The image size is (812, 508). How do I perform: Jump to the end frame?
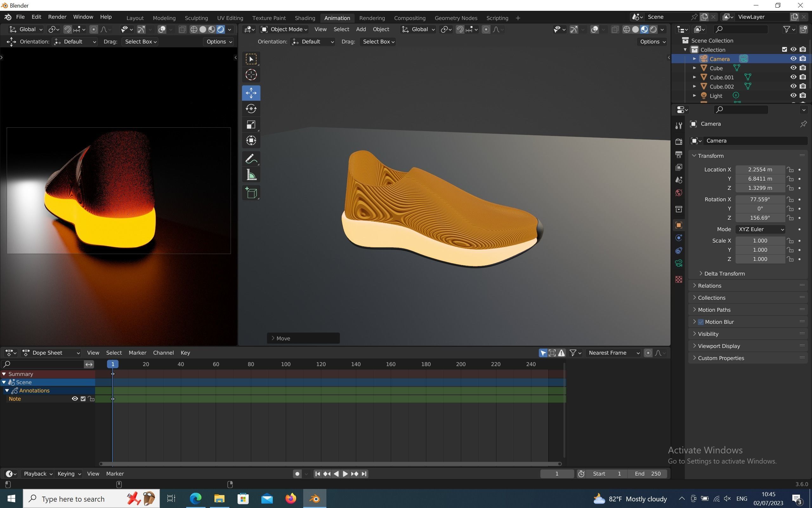pos(364,474)
